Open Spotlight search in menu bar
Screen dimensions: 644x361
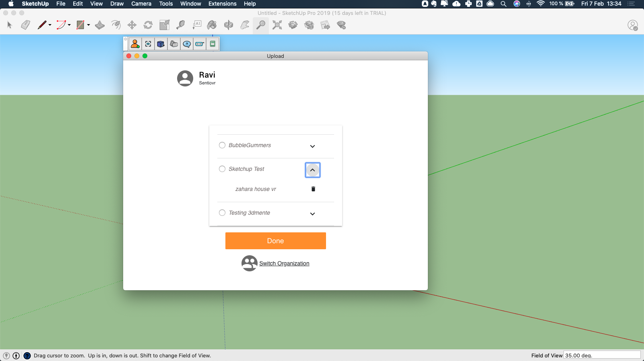coord(504,4)
